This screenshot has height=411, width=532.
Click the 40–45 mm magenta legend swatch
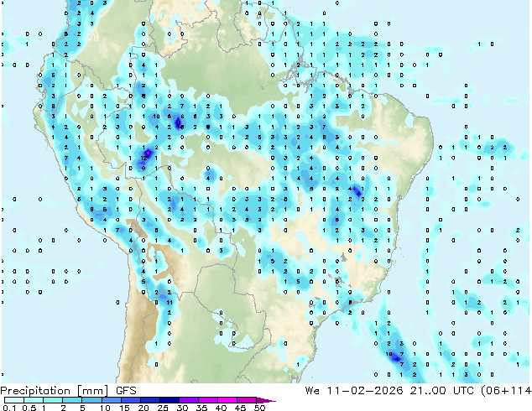[x=227, y=400]
